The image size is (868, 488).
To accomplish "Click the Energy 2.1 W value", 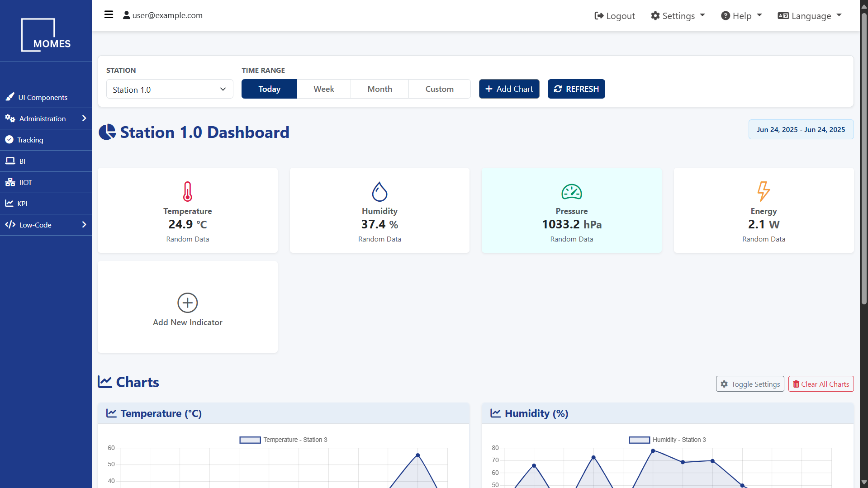I will coord(764,224).
